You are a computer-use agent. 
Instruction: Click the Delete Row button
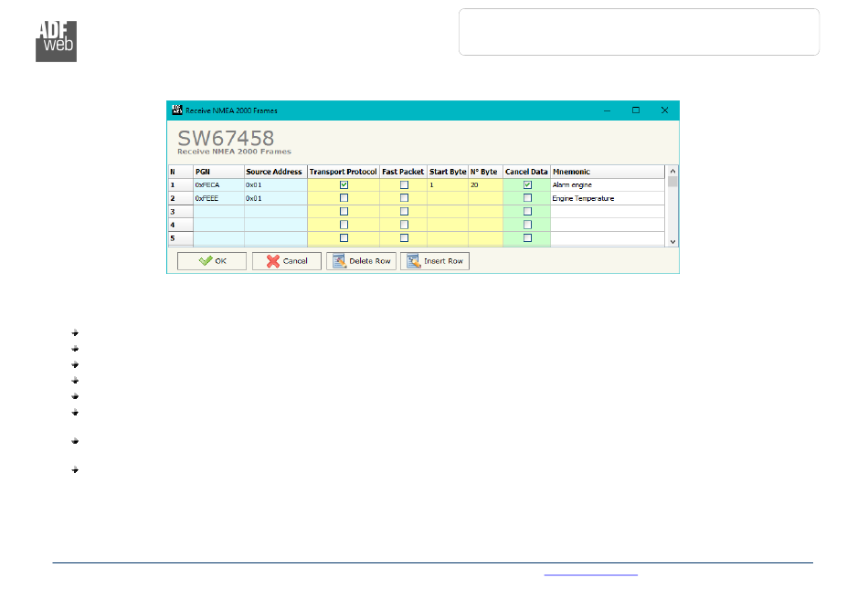coord(361,261)
